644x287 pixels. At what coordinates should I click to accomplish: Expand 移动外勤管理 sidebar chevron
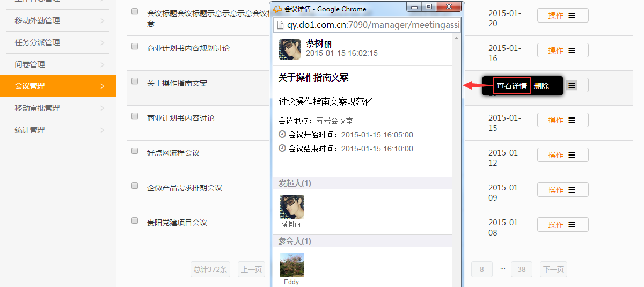coord(103,21)
